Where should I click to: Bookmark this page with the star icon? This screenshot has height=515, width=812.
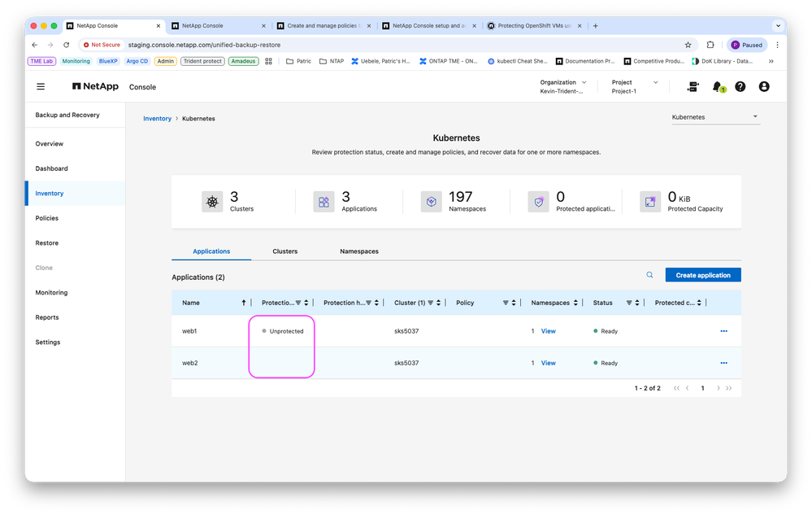(688, 45)
